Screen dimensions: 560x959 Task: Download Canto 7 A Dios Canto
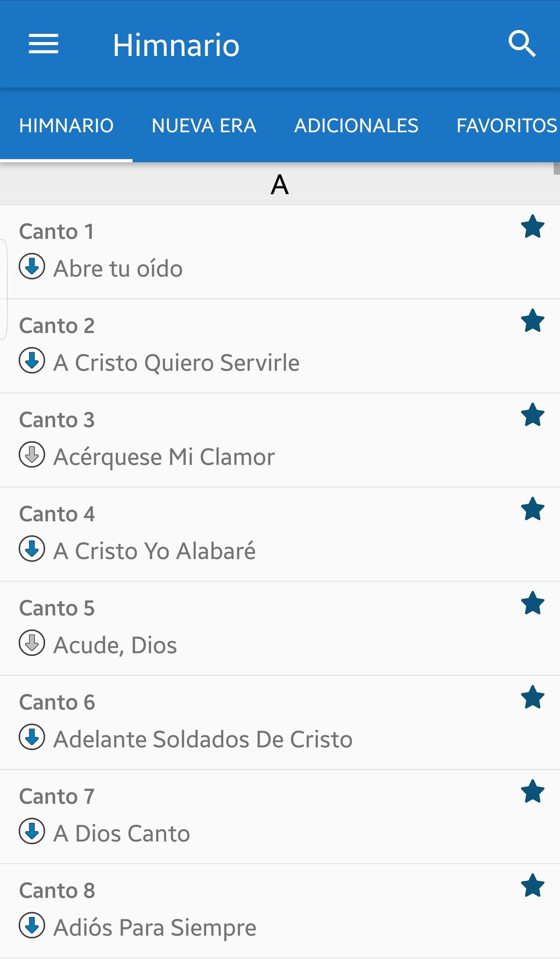click(x=32, y=831)
